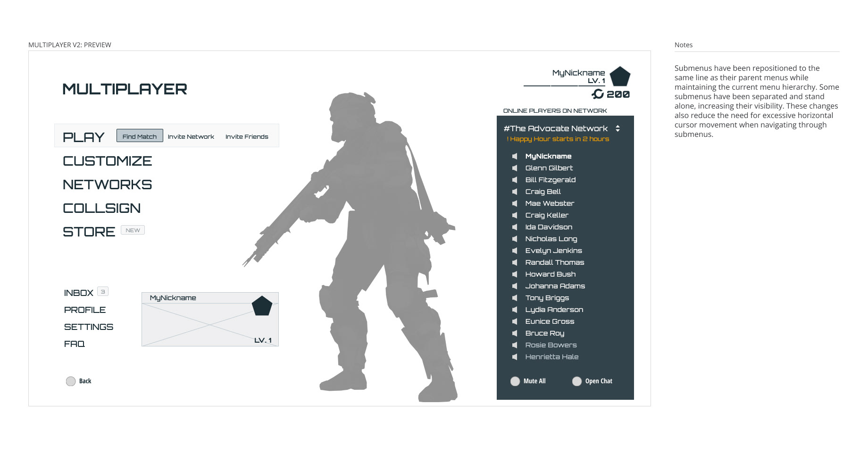Mute Evelyn Jenkins speaker icon

click(x=515, y=251)
